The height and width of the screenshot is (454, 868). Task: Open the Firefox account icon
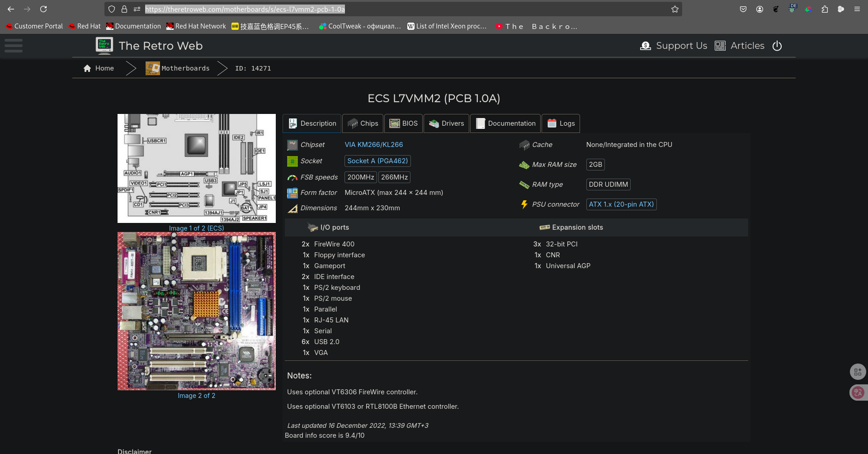point(759,9)
